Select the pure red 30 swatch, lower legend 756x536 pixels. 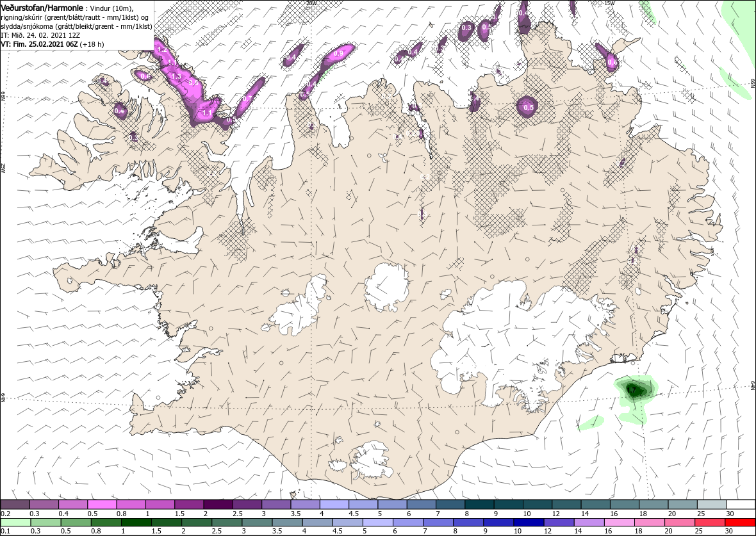(x=740, y=523)
